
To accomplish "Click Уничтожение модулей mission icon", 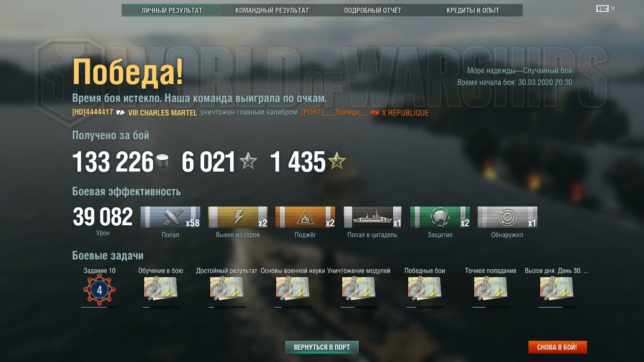I will pyautogui.click(x=359, y=288).
